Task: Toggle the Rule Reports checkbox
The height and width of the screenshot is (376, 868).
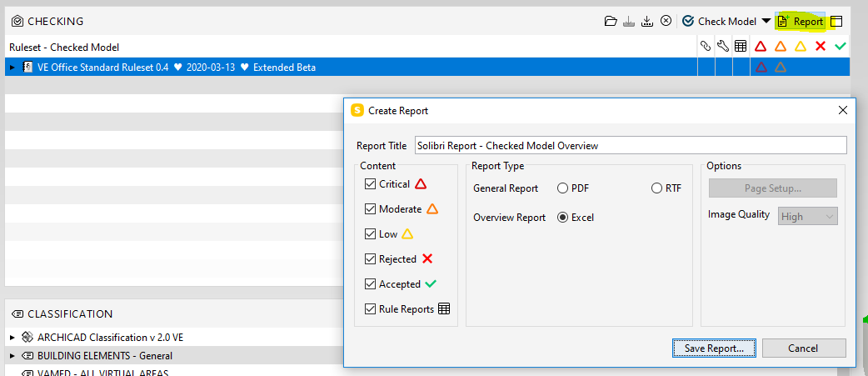Action: point(371,309)
